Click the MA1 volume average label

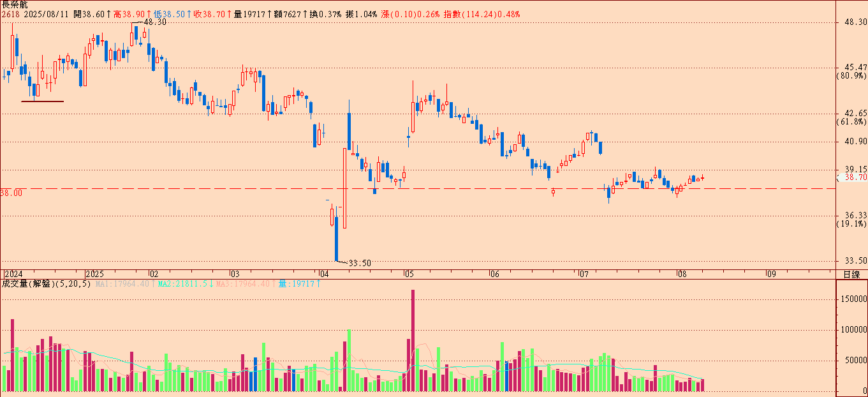tap(121, 283)
